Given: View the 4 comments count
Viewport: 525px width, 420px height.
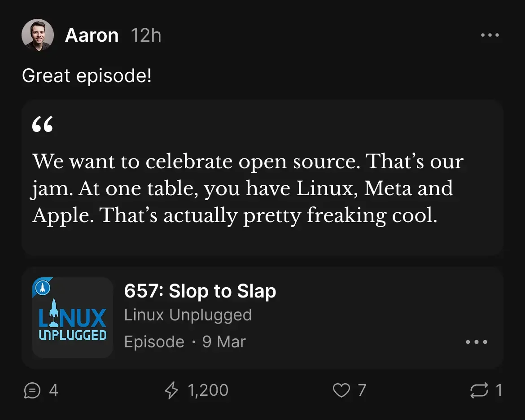Looking at the screenshot, I should tap(53, 390).
